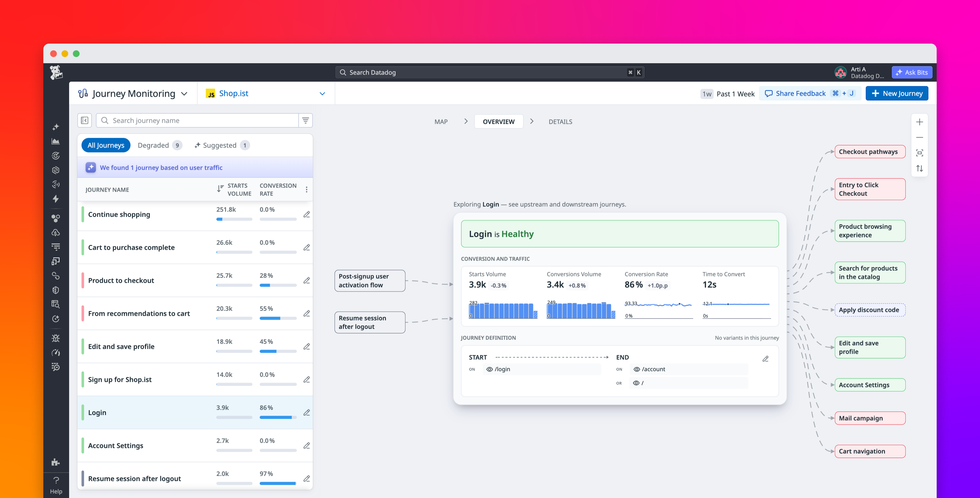
Task: Open the Bug tracking sidebar icon
Action: coord(55,338)
